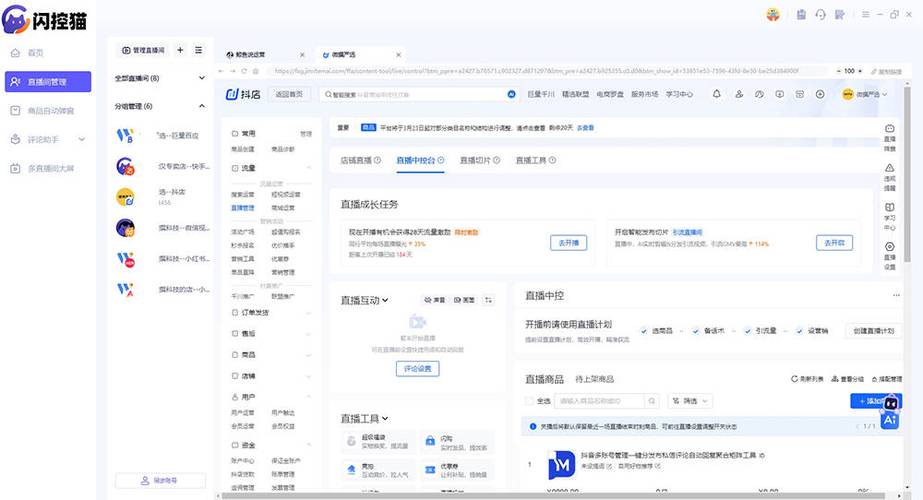Screen dimensions: 923x500
Task: Click the user/customer service icon in top nav
Action: tap(739, 94)
